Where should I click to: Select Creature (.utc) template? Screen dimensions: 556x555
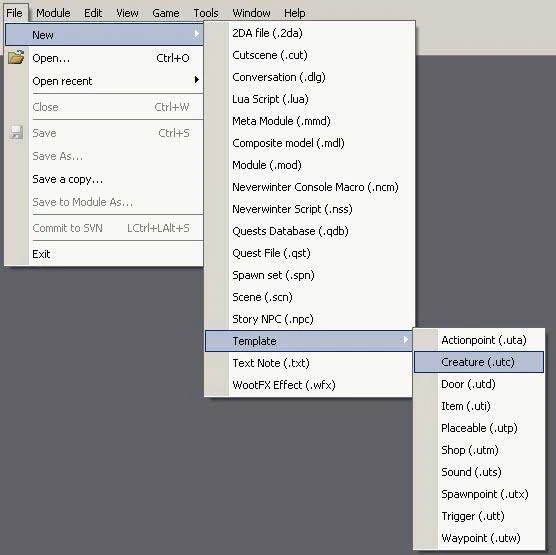pyautogui.click(x=479, y=362)
